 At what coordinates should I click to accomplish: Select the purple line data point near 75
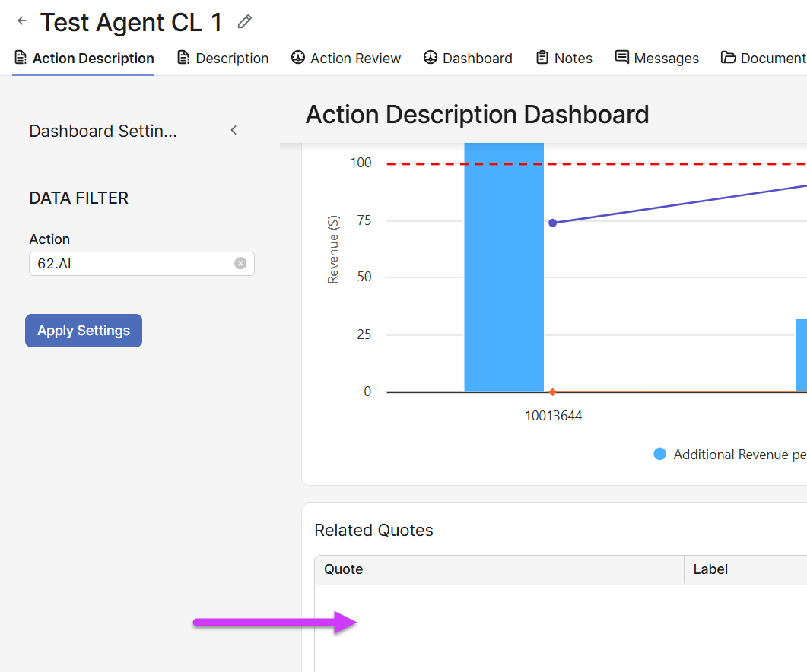tap(553, 223)
